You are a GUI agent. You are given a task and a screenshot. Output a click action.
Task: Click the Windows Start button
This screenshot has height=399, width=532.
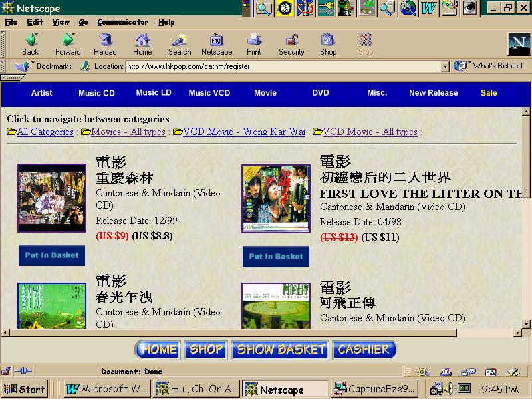point(24,389)
